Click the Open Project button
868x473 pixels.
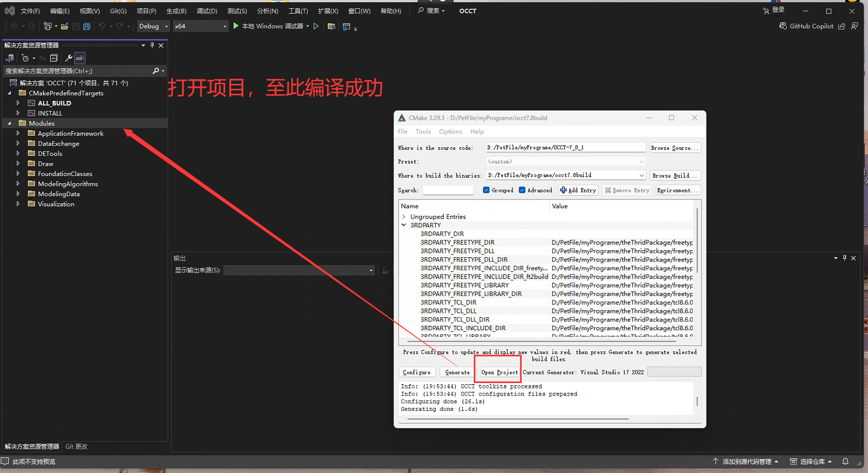[x=499, y=372]
